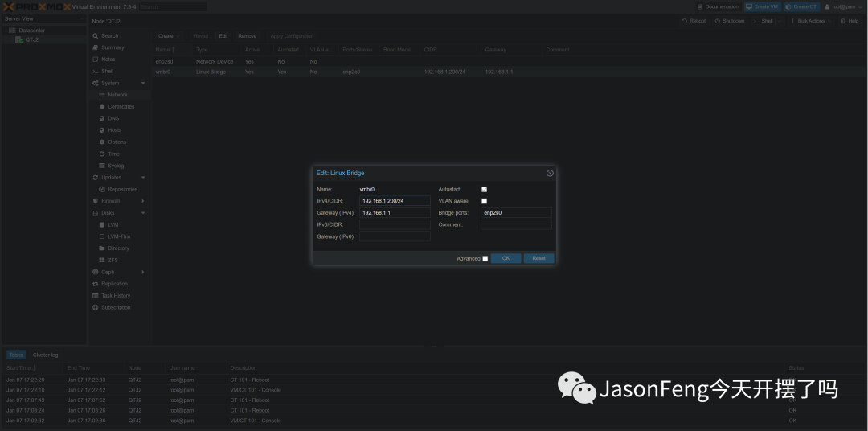The height and width of the screenshot is (431, 868).
Task: Click the IPv6/CIDR input field
Action: click(x=395, y=224)
